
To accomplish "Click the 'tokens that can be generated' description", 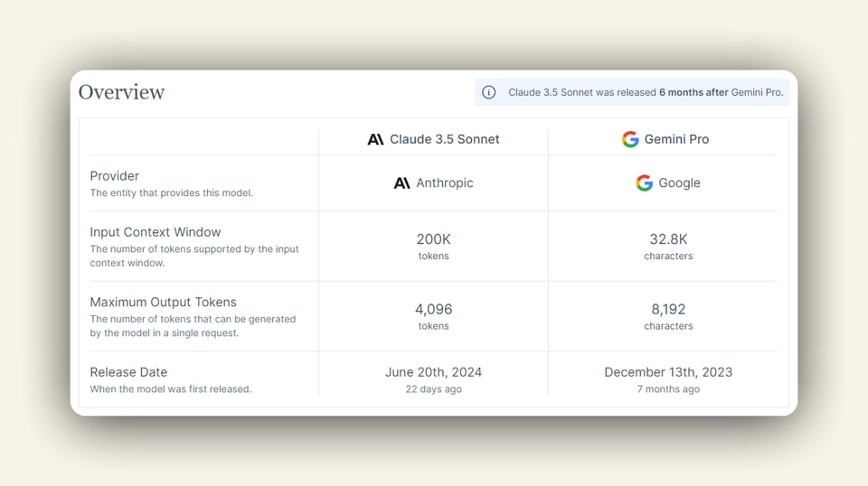I will [x=193, y=326].
